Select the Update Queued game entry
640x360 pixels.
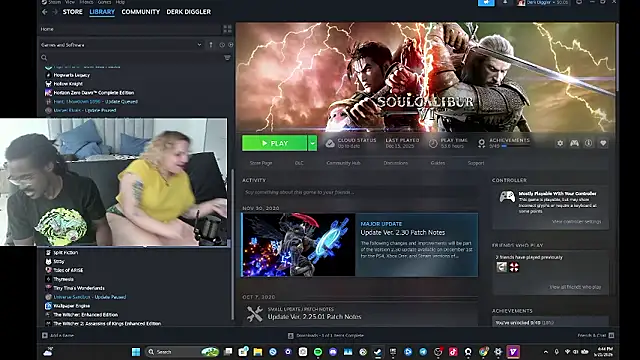(x=96, y=102)
